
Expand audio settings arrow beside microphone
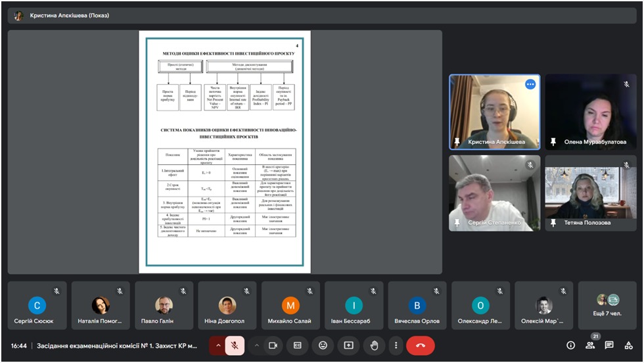(x=218, y=345)
